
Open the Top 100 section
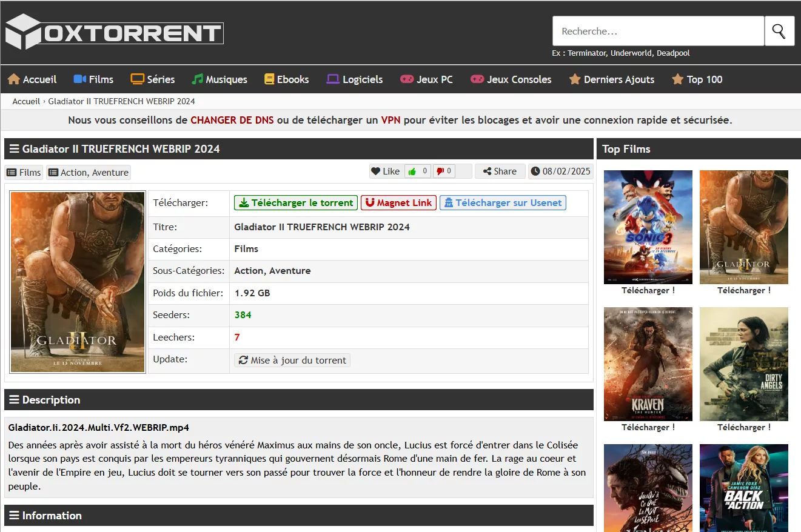(x=697, y=79)
